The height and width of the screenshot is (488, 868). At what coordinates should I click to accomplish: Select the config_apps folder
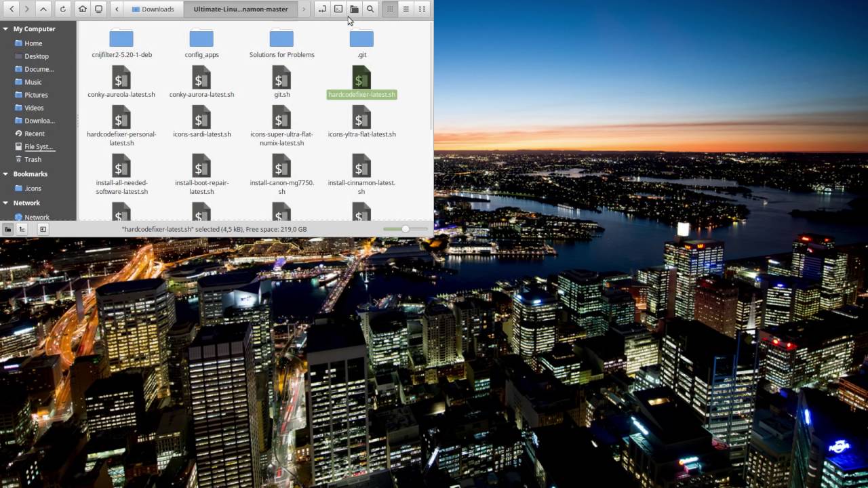(201, 43)
